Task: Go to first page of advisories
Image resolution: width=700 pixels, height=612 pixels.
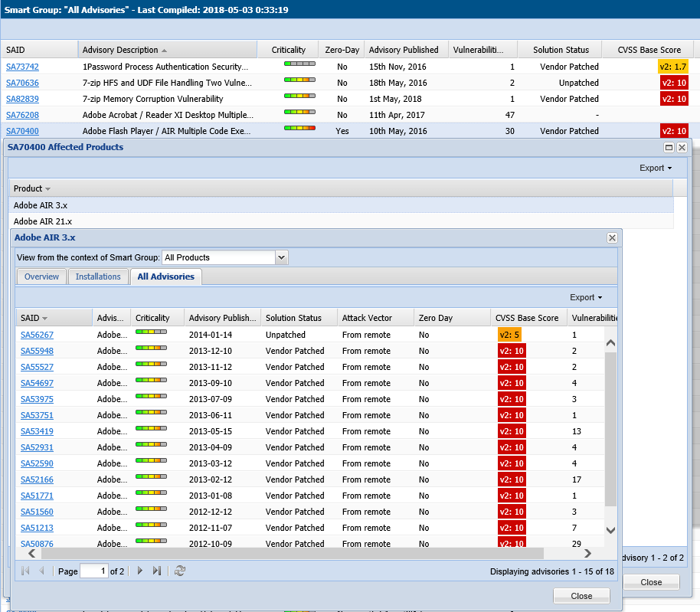Action: point(25,571)
